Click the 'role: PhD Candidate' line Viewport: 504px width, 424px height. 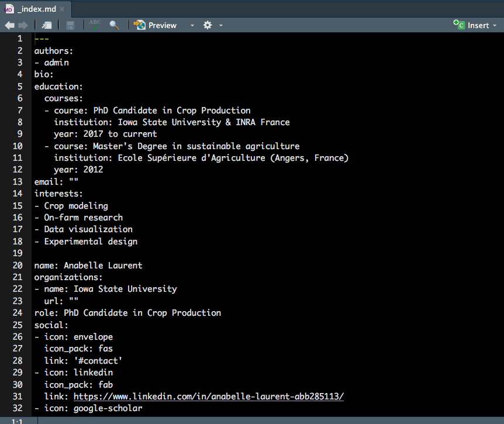coord(127,313)
